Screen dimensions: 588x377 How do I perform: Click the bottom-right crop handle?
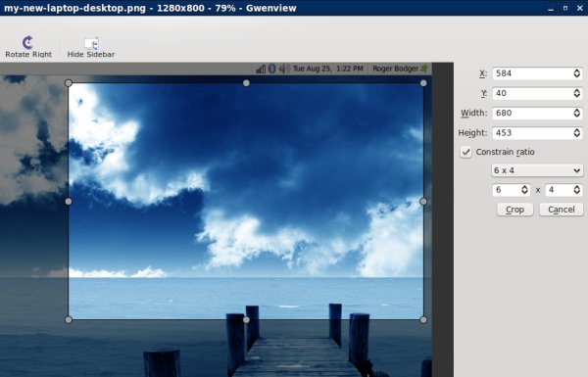[x=423, y=320]
